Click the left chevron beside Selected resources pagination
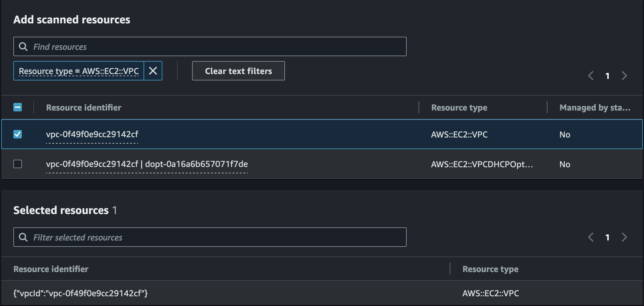The height and width of the screenshot is (306, 644). pos(591,237)
